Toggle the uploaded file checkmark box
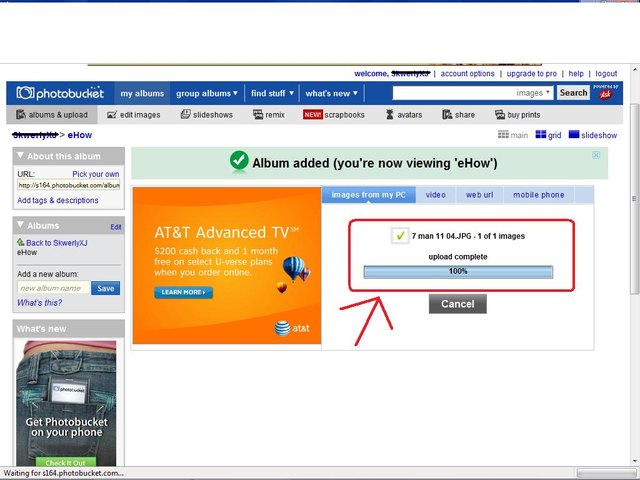640x480 pixels. 400,236
